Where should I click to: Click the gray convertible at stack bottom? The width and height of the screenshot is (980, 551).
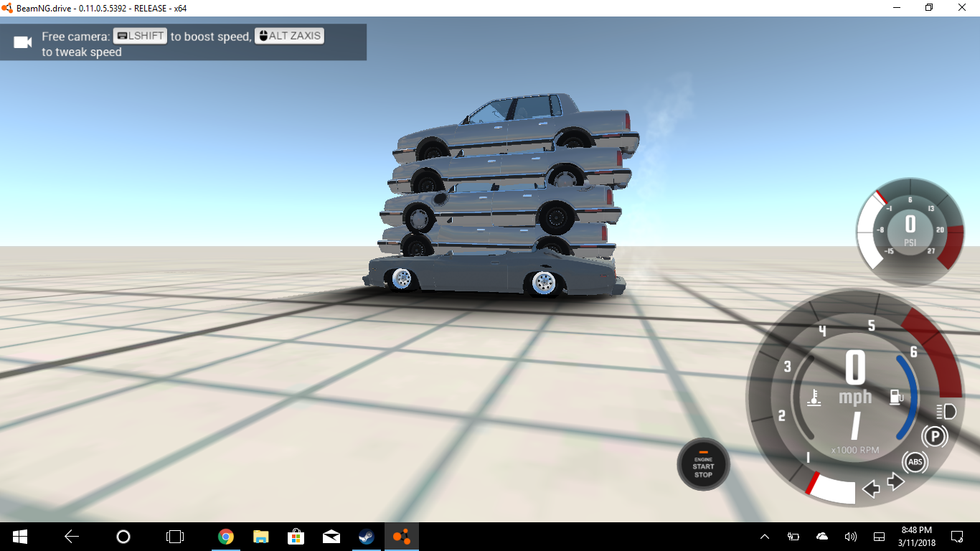[494, 273]
